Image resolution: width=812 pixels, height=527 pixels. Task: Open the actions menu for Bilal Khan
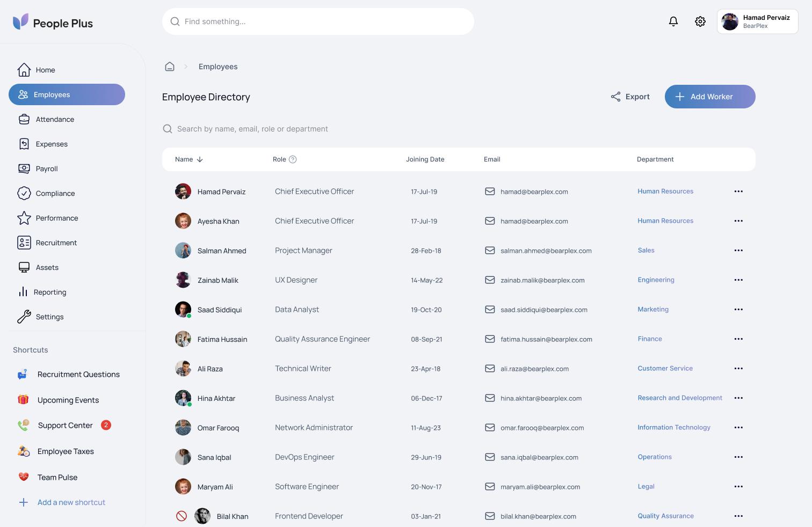(738, 516)
